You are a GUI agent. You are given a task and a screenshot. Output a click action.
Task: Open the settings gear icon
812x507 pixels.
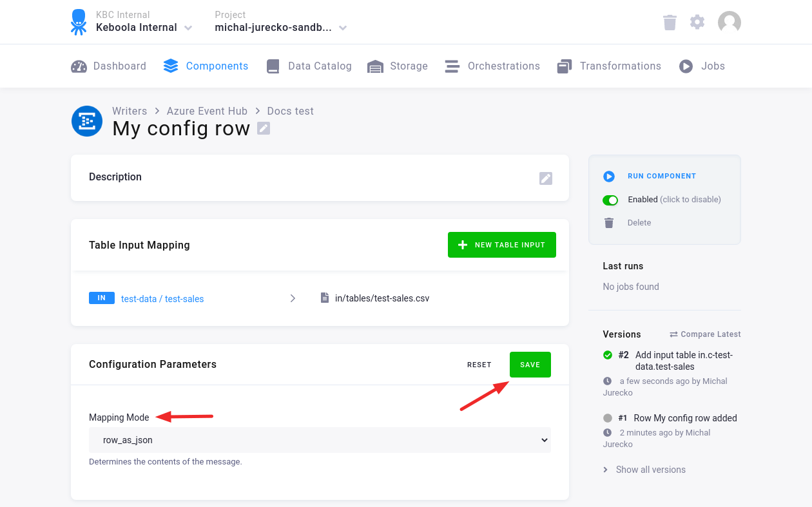tap(697, 22)
